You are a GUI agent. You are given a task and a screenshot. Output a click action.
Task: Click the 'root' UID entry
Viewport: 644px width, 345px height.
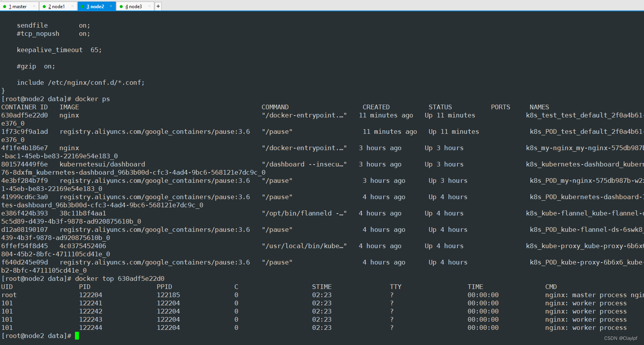pyautogui.click(x=9, y=295)
